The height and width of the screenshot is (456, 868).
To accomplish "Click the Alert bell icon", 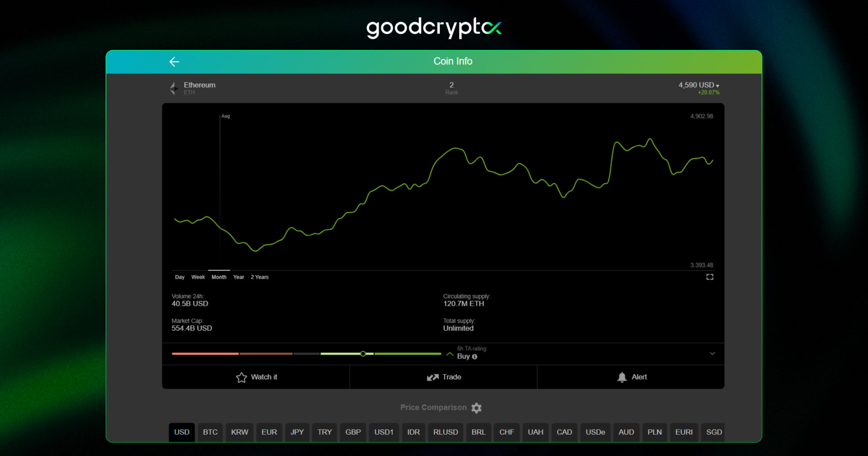I will point(623,377).
